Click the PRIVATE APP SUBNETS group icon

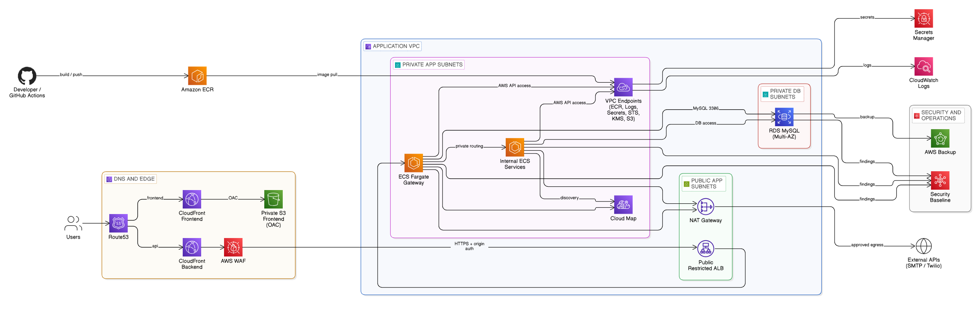[x=398, y=65]
